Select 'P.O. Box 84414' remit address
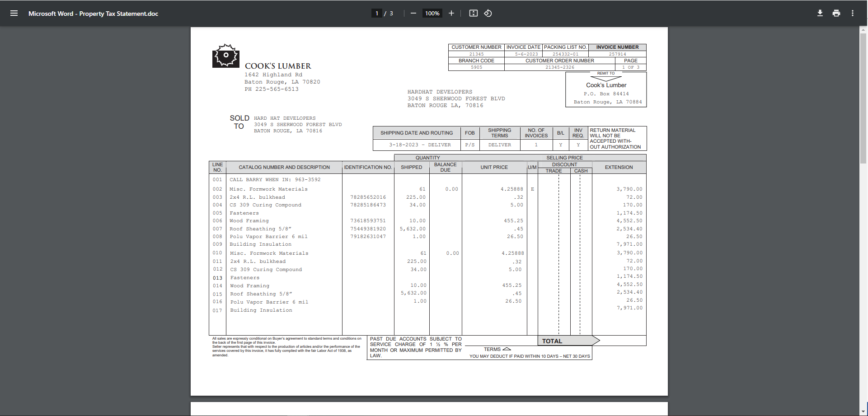Image resolution: width=868 pixels, height=416 pixels. pyautogui.click(x=606, y=94)
